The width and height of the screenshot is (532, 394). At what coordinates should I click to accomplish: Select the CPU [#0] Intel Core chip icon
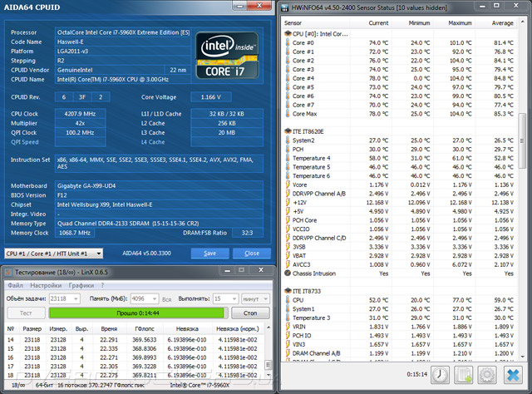[288, 33]
